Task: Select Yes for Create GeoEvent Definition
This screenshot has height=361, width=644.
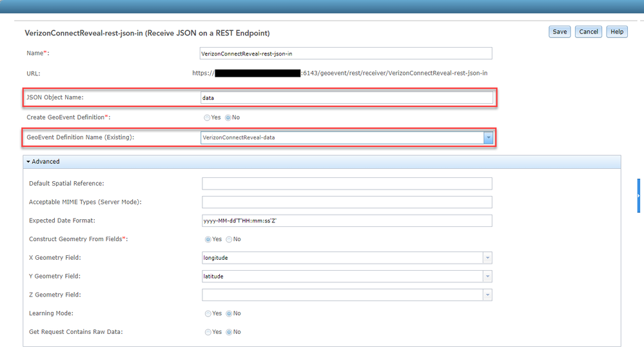Action: [x=207, y=118]
